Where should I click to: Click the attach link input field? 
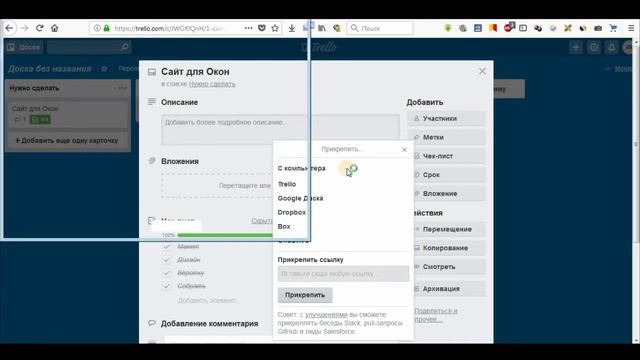343,273
